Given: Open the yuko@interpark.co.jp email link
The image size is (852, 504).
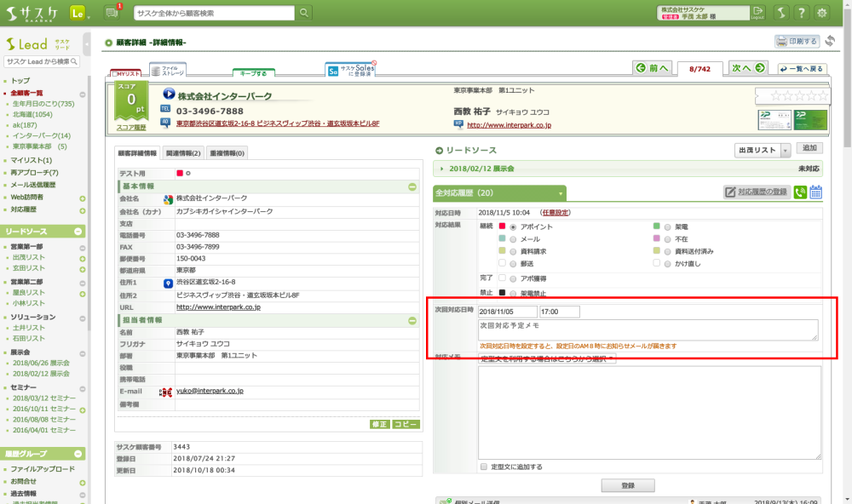Looking at the screenshot, I should click(210, 391).
